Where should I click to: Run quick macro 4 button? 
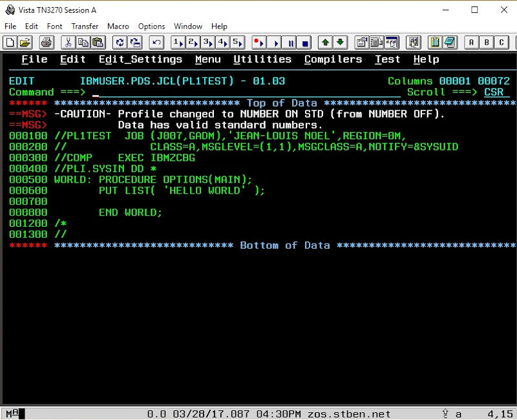[x=223, y=43]
